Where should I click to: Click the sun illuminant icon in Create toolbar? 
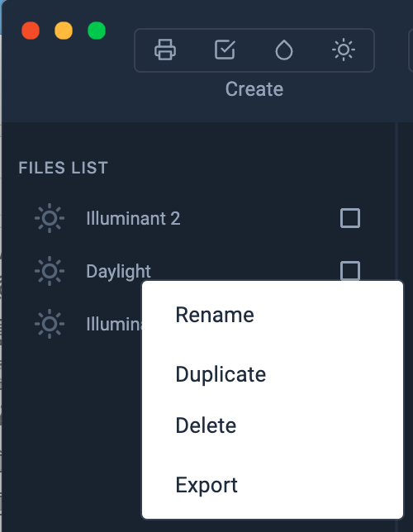point(344,50)
